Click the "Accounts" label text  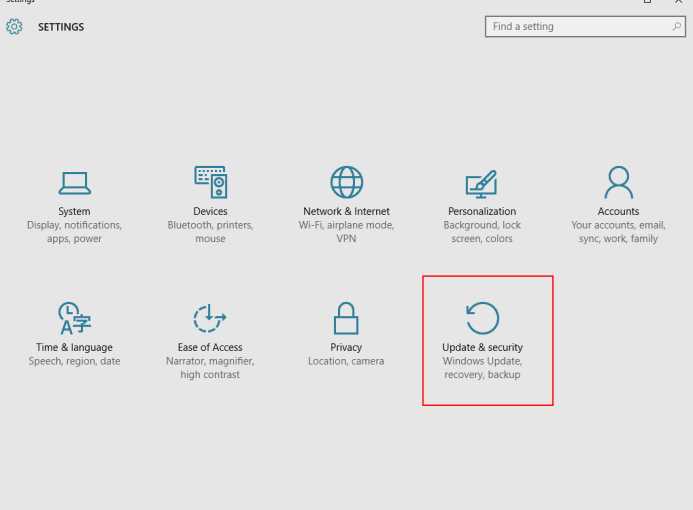coord(618,212)
